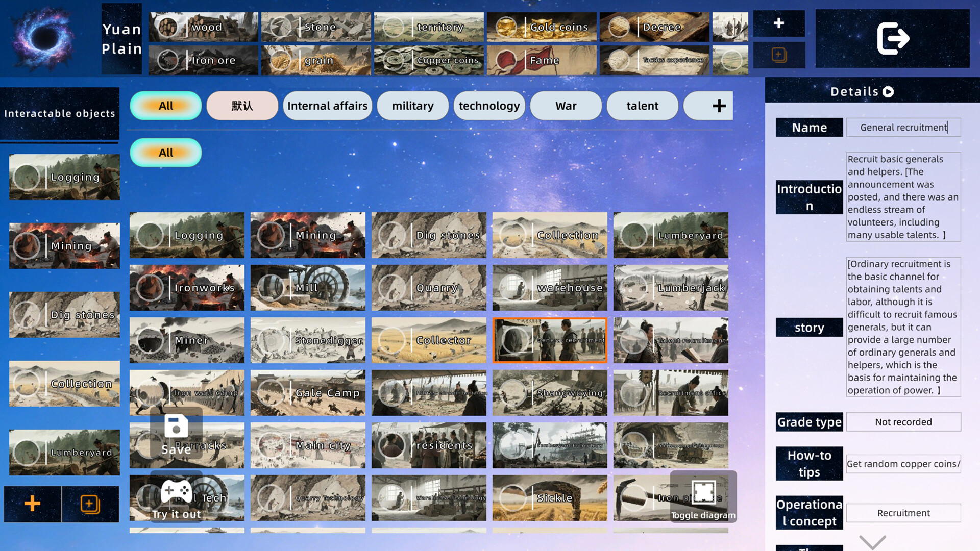This screenshot has height=551, width=980.
Task: Open the Grade type field showing Not recorded
Action: [903, 422]
